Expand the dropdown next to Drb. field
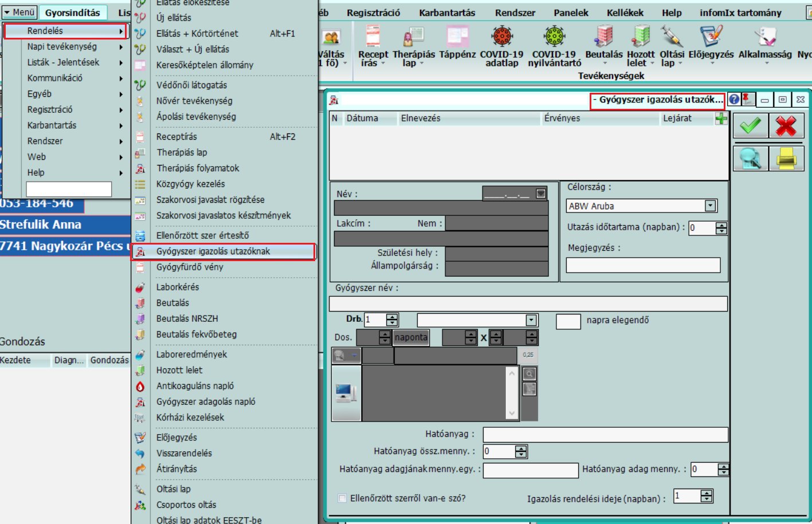The width and height of the screenshot is (812, 524). pyautogui.click(x=531, y=320)
